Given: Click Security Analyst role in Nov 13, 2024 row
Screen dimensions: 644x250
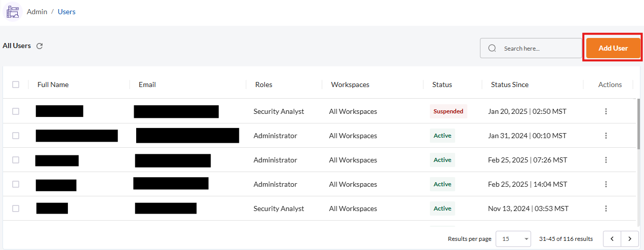Looking at the screenshot, I should point(279,209).
